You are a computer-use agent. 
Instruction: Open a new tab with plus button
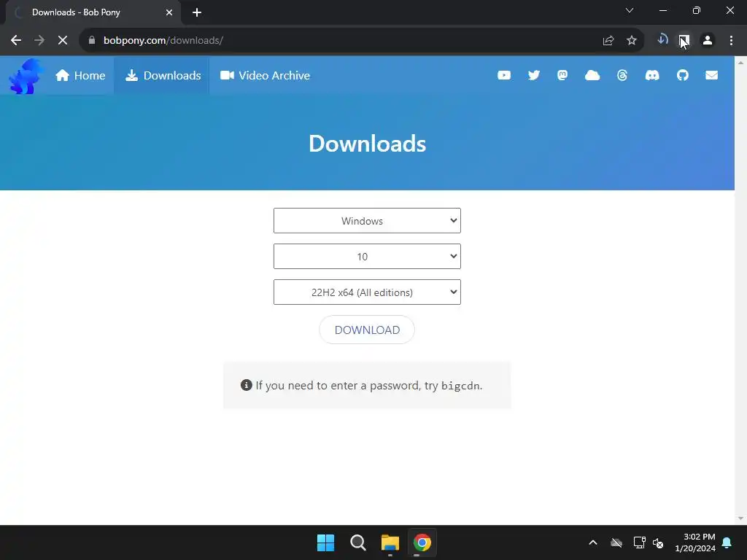(197, 12)
